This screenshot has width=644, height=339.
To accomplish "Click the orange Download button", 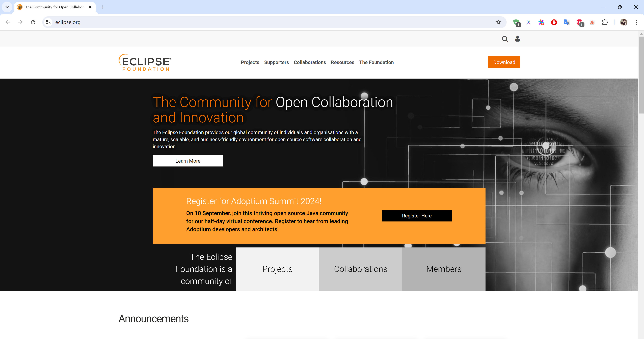I will (503, 62).
